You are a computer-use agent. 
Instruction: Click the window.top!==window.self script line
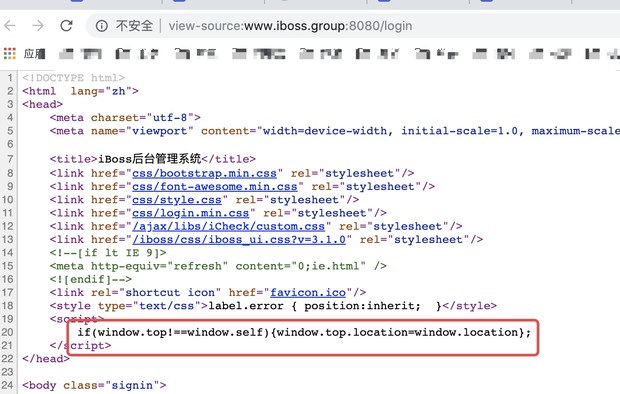(304, 332)
